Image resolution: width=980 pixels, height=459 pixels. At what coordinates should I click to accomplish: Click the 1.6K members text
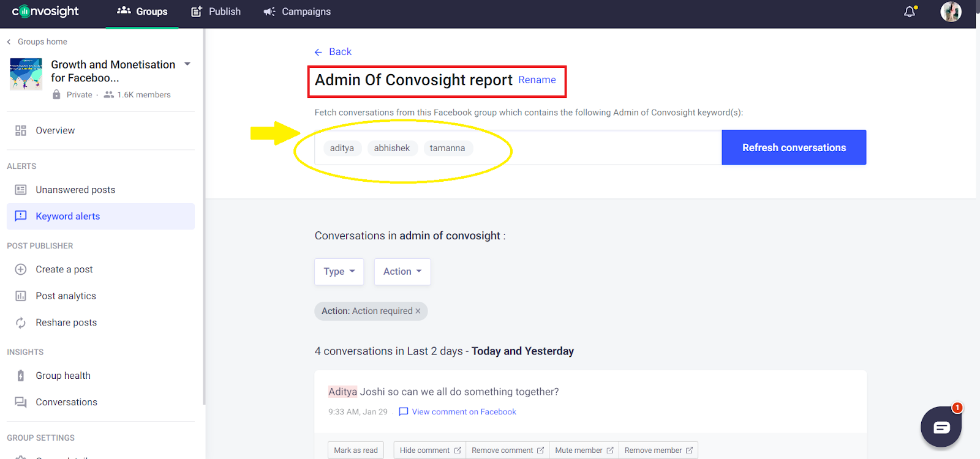pyautogui.click(x=144, y=95)
